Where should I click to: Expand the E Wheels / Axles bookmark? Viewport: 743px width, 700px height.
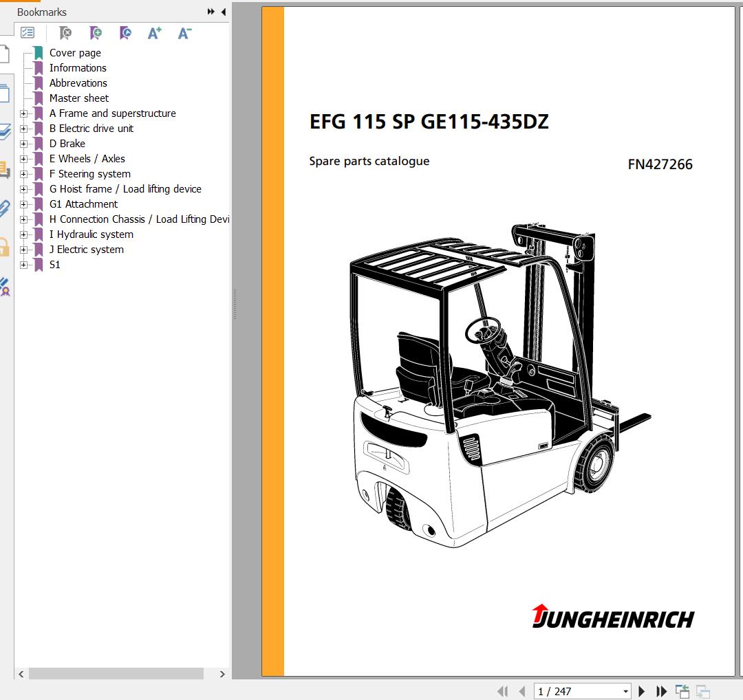pos(23,159)
